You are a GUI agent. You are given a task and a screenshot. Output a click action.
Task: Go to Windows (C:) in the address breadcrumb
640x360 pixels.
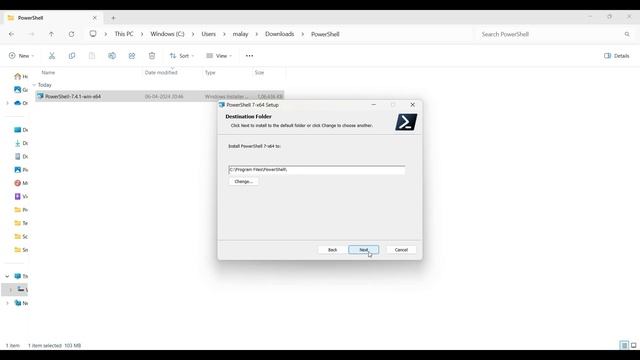click(167, 34)
